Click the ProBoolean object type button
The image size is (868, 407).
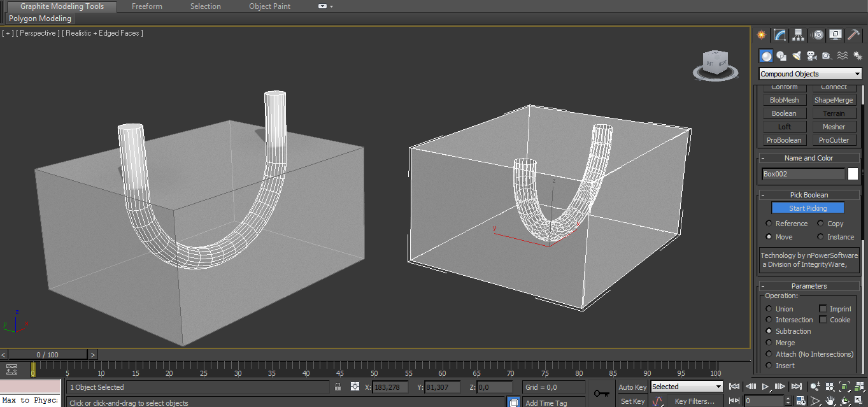(785, 140)
